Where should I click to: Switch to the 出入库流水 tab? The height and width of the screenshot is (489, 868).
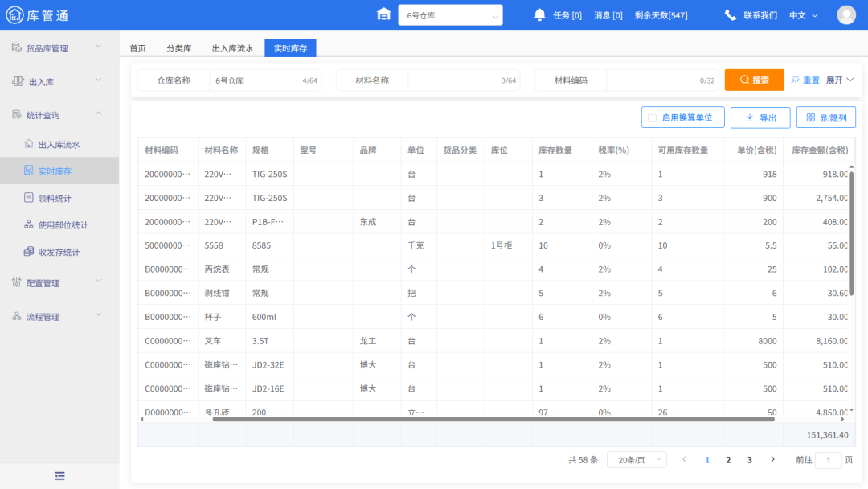click(x=232, y=48)
